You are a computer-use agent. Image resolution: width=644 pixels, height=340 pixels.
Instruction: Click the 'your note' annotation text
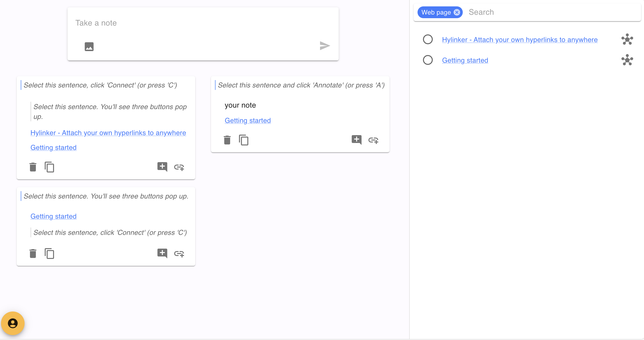pyautogui.click(x=240, y=105)
